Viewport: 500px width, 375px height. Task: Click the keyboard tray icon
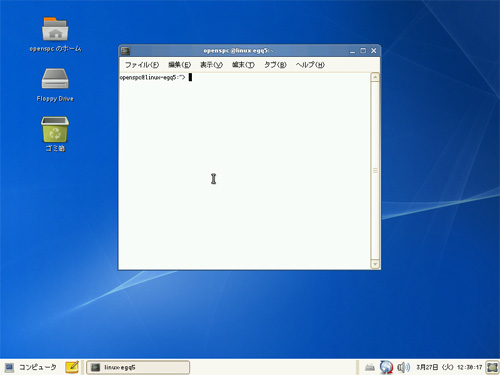(370, 367)
